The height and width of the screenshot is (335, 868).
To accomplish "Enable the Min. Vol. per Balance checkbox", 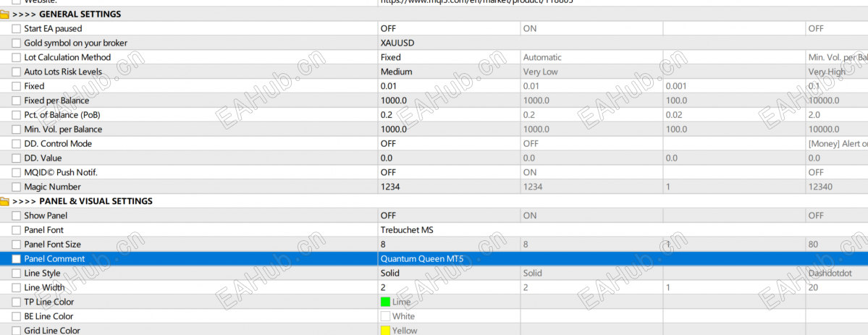I will 16,130.
